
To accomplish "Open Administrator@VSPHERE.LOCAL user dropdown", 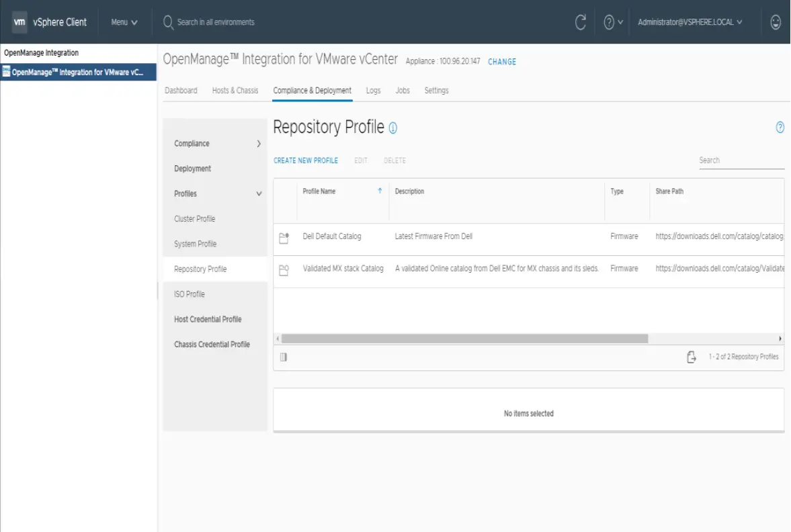I will tap(690, 22).
